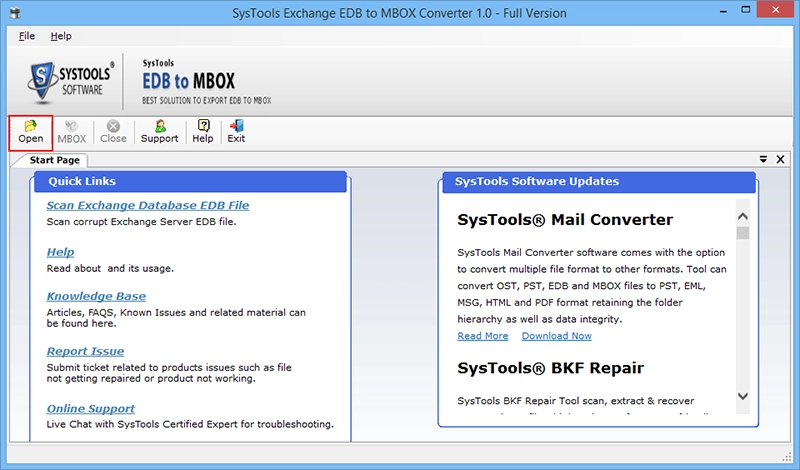Click the SysTools BKF Repair heading
Viewport: 800px width, 470px height.
tap(551, 368)
